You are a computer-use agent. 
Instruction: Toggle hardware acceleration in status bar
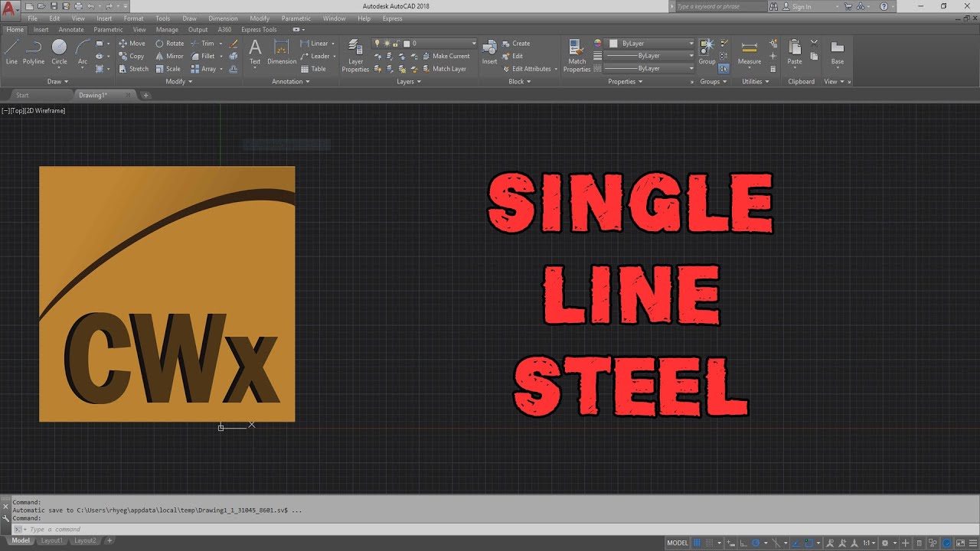[947, 543]
